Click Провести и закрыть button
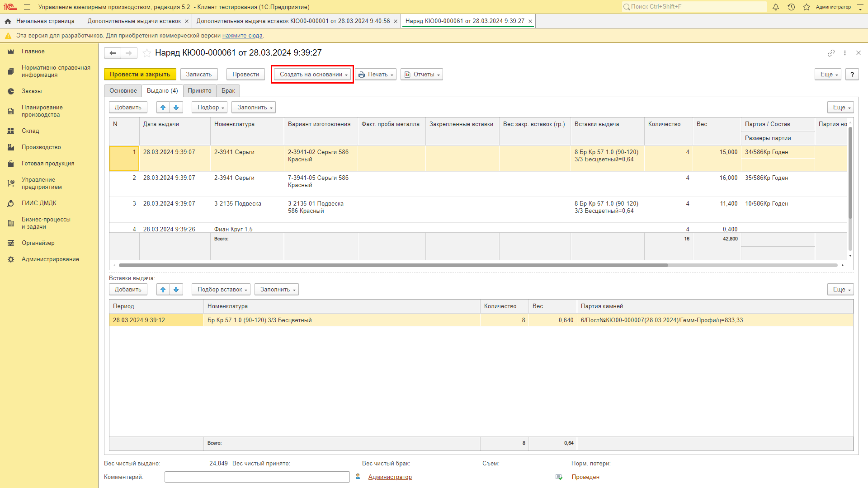 coord(140,75)
